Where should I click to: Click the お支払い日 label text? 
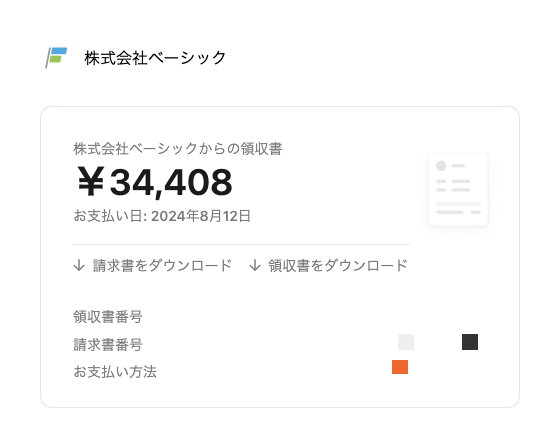point(108,216)
